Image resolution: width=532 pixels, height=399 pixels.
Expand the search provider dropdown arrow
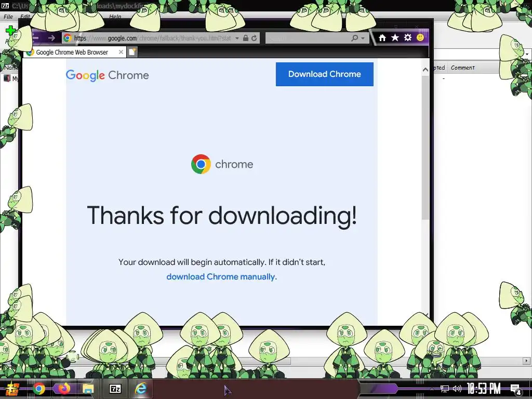pos(363,38)
